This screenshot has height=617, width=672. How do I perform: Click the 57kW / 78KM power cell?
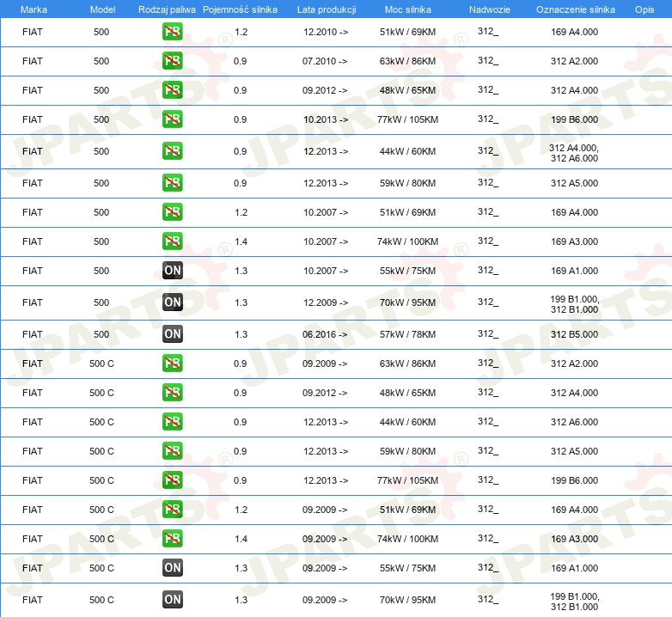[407, 334]
